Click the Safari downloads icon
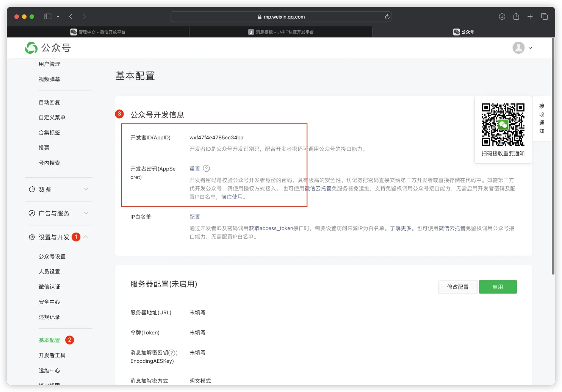 click(x=502, y=17)
